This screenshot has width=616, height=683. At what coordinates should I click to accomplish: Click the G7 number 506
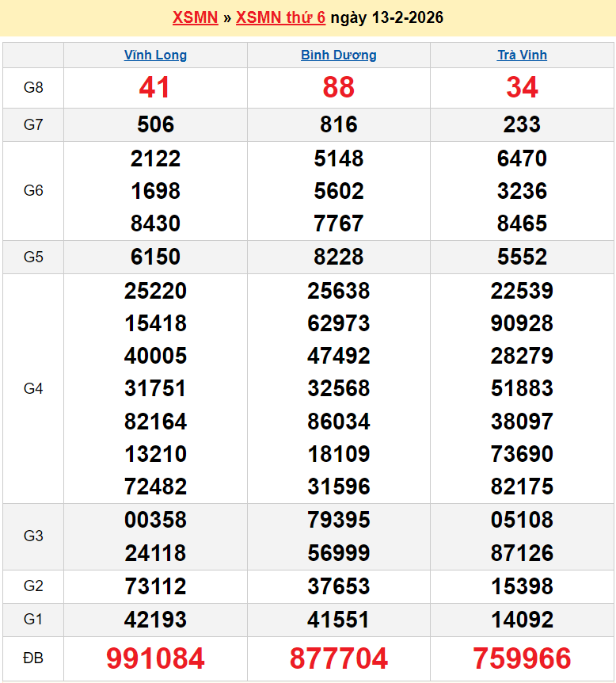(x=155, y=124)
